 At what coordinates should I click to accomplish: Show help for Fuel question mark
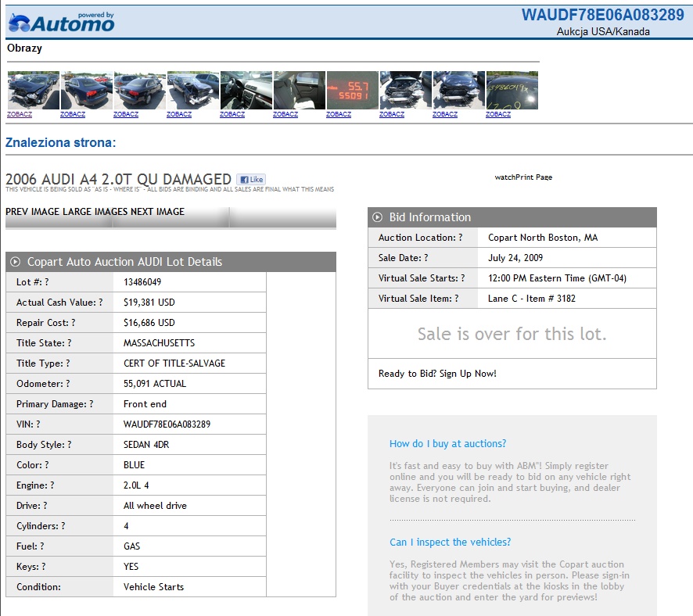tap(42, 546)
